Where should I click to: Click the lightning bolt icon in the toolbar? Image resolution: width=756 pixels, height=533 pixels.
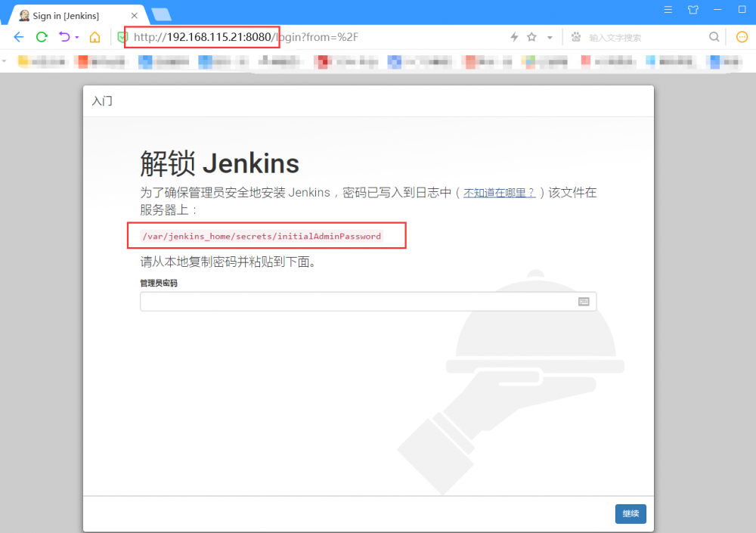pyautogui.click(x=514, y=36)
